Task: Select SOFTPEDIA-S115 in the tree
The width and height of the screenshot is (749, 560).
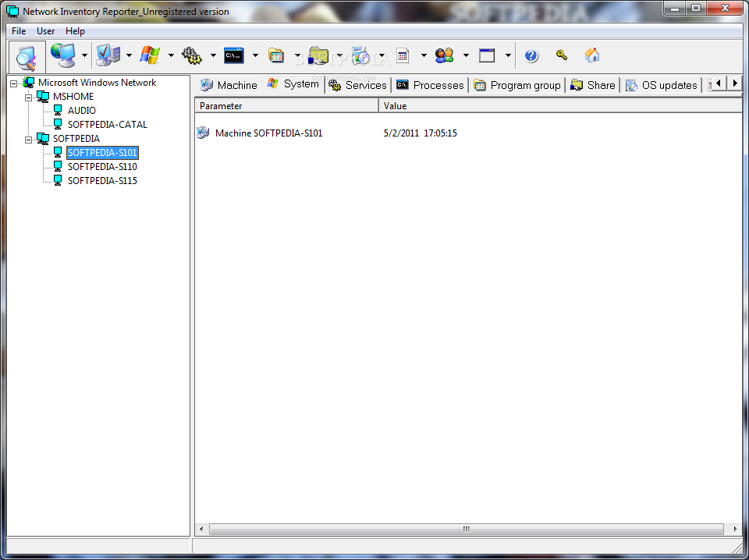Action: click(x=102, y=180)
